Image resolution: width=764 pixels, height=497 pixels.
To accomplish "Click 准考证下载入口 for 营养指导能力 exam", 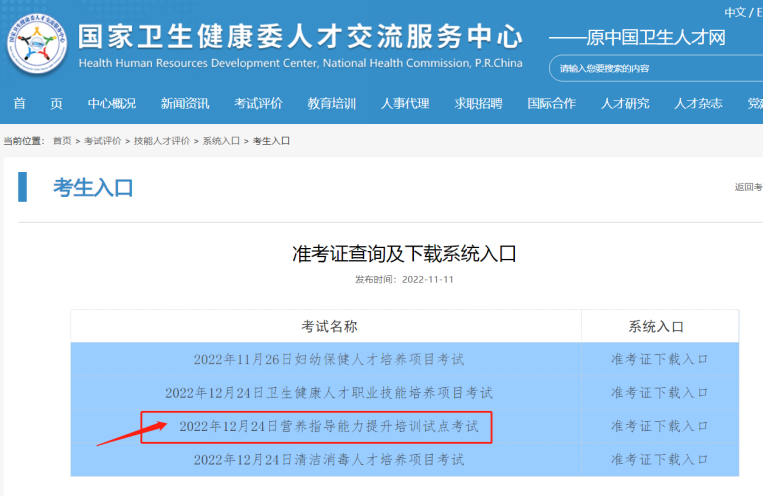I will pos(659,426).
